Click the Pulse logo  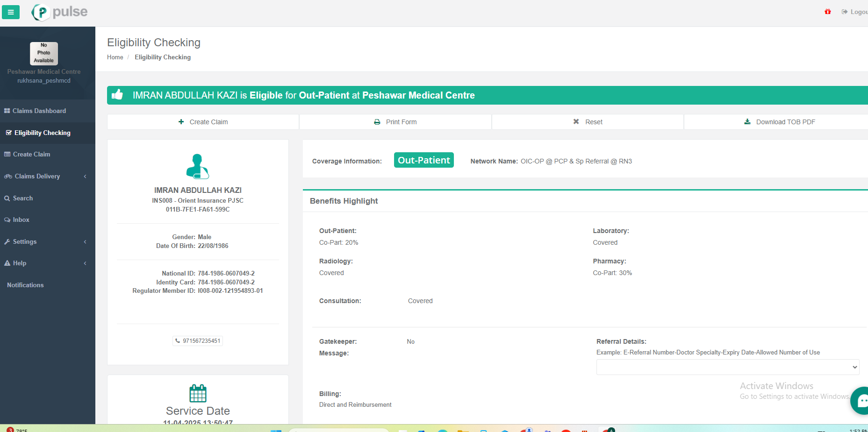pyautogui.click(x=60, y=12)
